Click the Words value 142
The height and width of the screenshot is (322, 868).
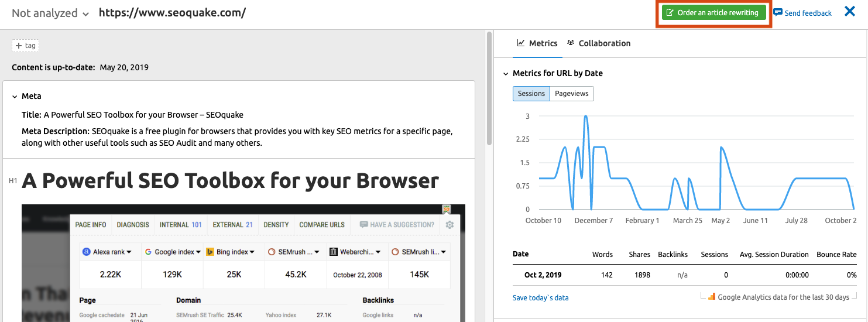(x=606, y=275)
